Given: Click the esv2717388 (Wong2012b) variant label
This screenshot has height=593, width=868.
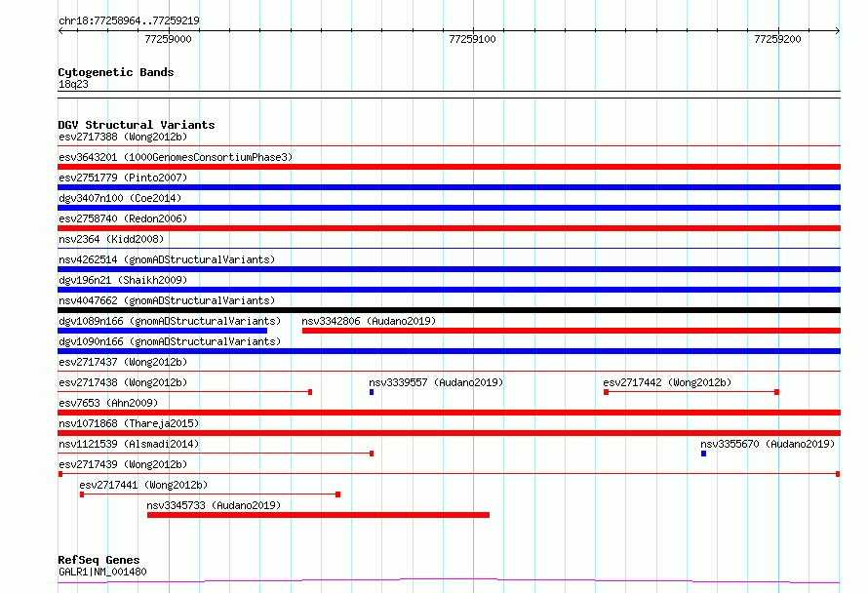Looking at the screenshot, I should 123,137.
